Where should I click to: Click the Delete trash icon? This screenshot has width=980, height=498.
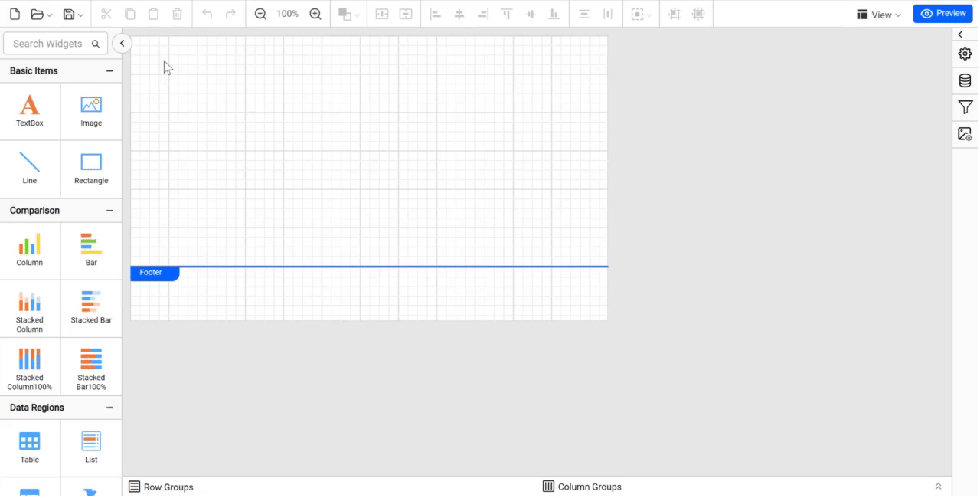pos(178,14)
